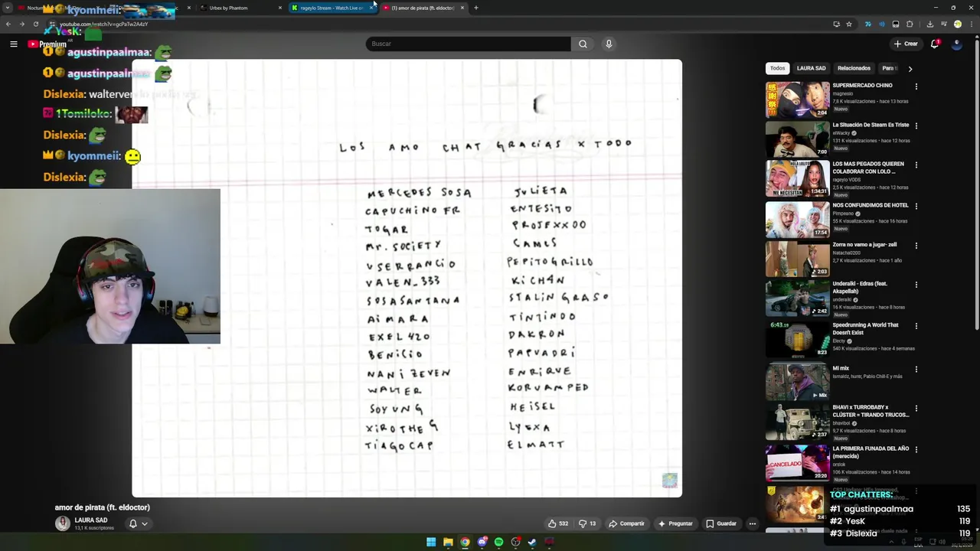The image size is (980, 551).
Task: Select the LAURA SAD filter chip
Action: pyautogui.click(x=811, y=68)
